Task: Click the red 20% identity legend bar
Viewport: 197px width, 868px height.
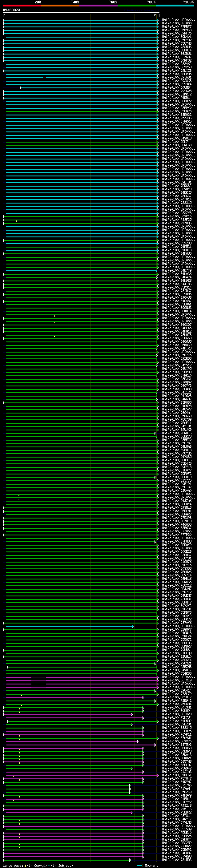Action: (22, 6)
